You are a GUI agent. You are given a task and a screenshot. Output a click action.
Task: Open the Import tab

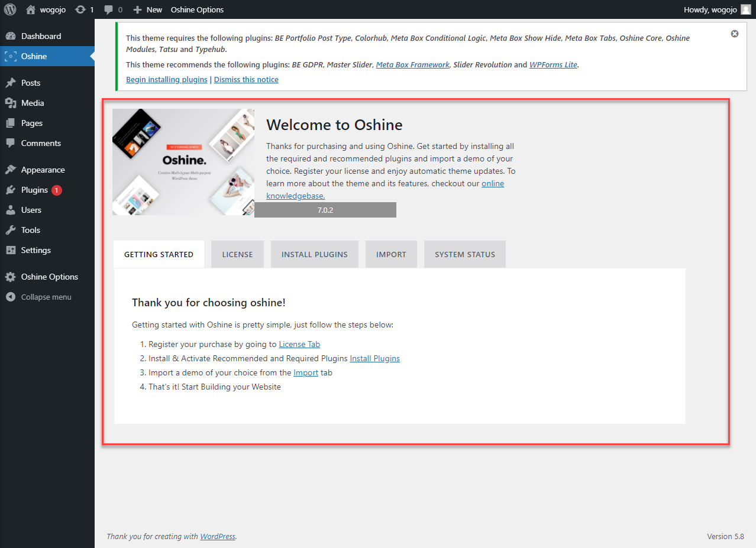[x=391, y=254]
